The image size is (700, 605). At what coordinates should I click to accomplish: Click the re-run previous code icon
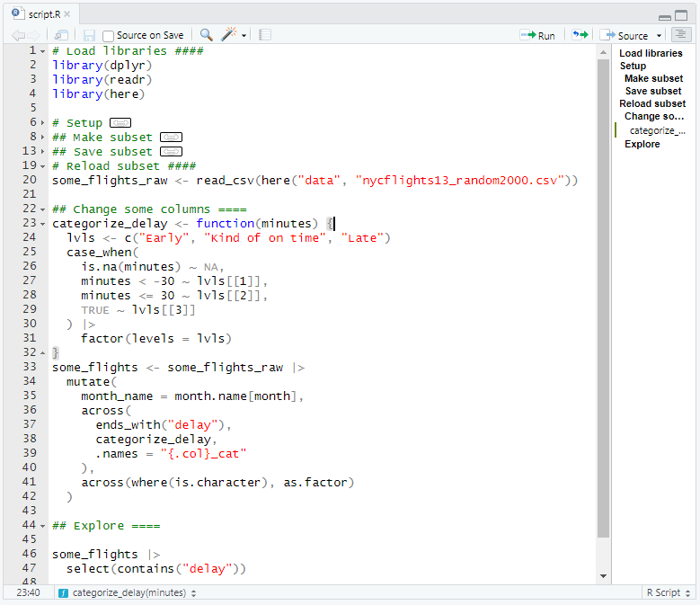tap(580, 35)
